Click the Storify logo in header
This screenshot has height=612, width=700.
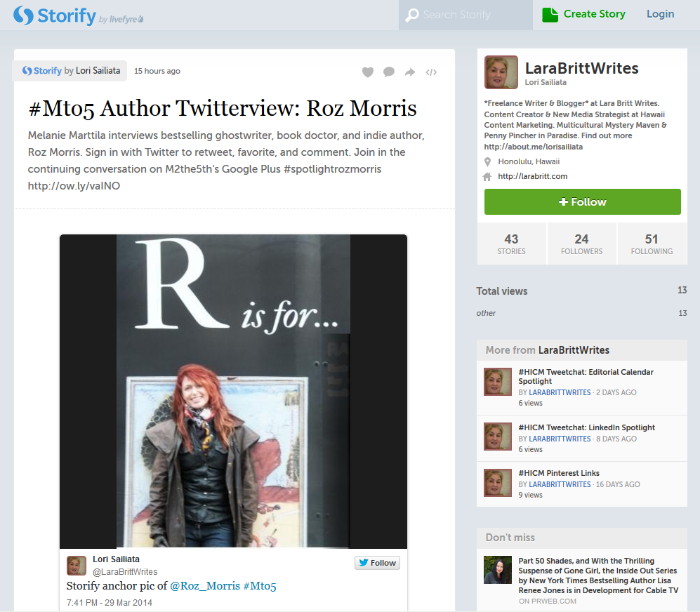point(55,15)
